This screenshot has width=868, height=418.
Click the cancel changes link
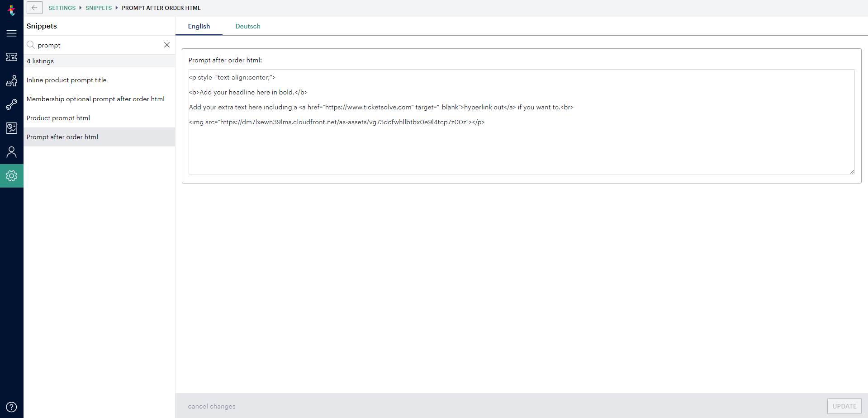211,406
